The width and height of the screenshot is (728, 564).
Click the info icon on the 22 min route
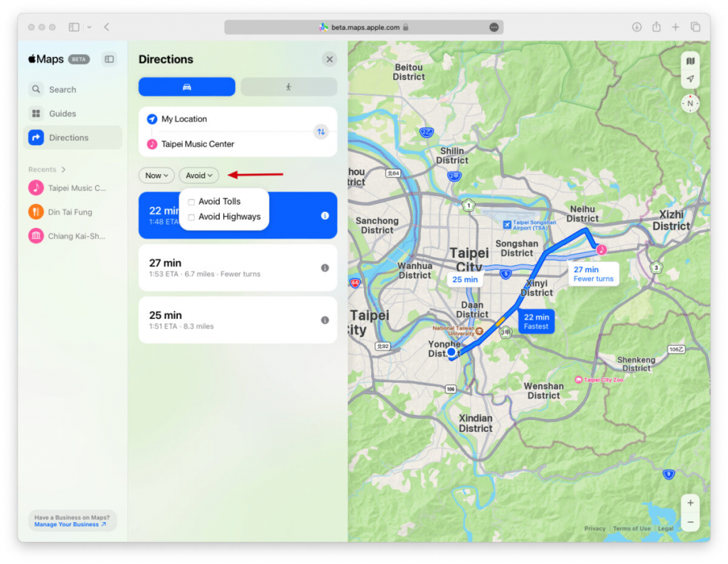(x=324, y=215)
